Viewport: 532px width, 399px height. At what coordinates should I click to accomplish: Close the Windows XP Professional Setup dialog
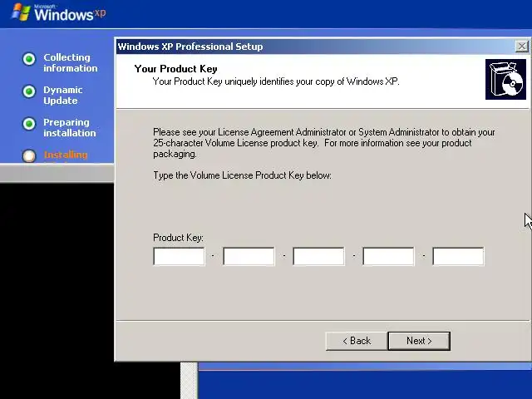tap(521, 47)
